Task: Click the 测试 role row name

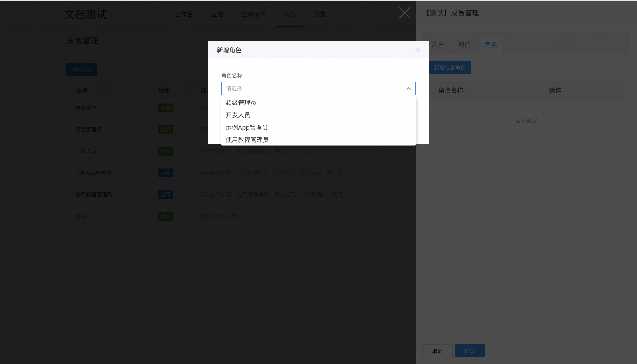Action: click(81, 216)
